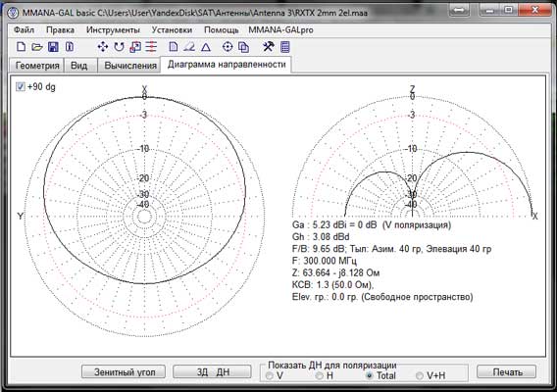
Task: Click the crosshair target icon
Action: pos(228,47)
